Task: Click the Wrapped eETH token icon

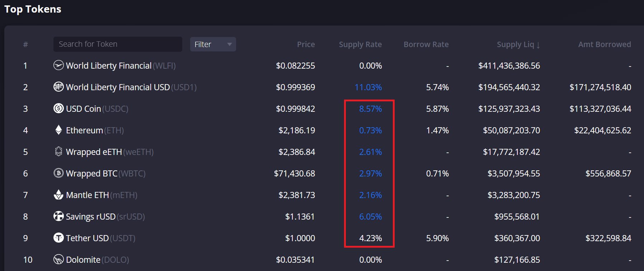Action: (58, 152)
